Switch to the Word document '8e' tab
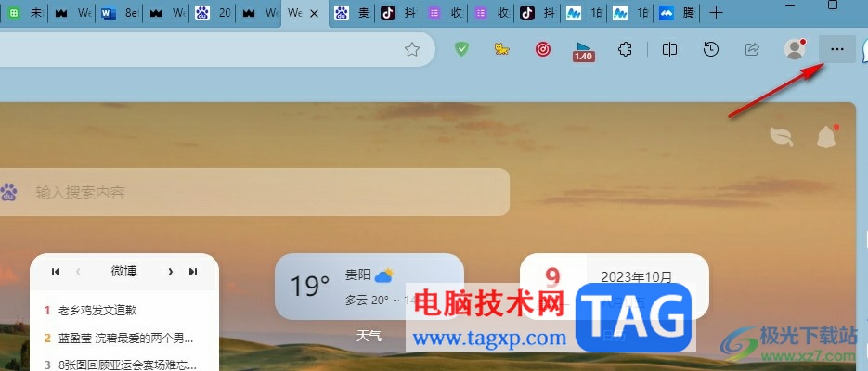Screen dimensions: 868x371 [119, 13]
